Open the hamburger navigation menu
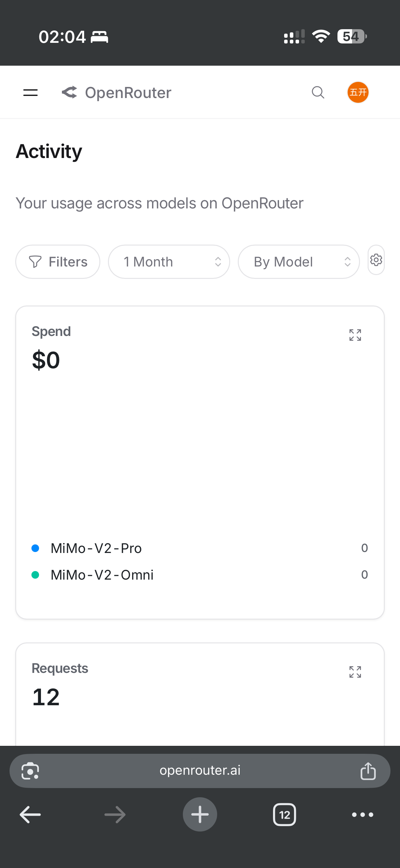The image size is (400, 868). click(x=30, y=92)
